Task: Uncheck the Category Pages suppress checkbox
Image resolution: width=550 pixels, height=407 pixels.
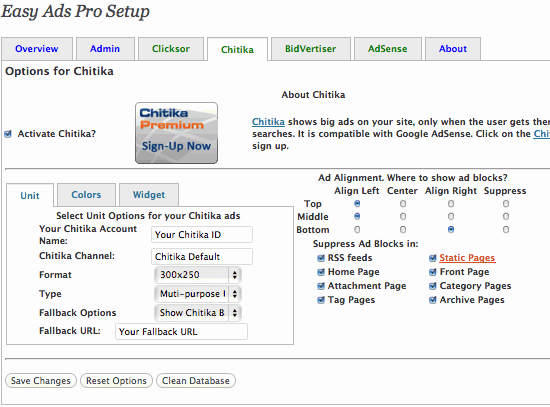Action: (432, 286)
